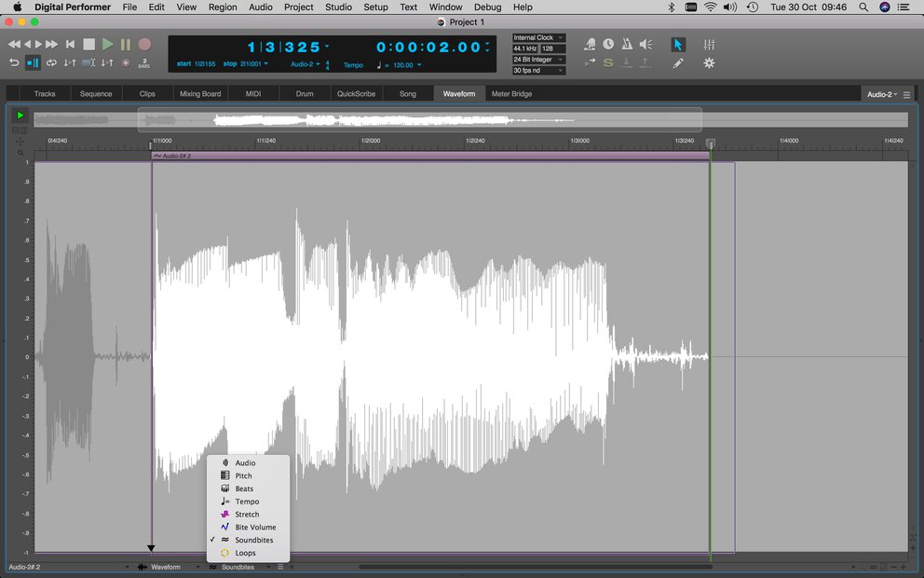Toggle the Solo mode S button
Viewport: 924px width, 578px height.
coord(608,63)
